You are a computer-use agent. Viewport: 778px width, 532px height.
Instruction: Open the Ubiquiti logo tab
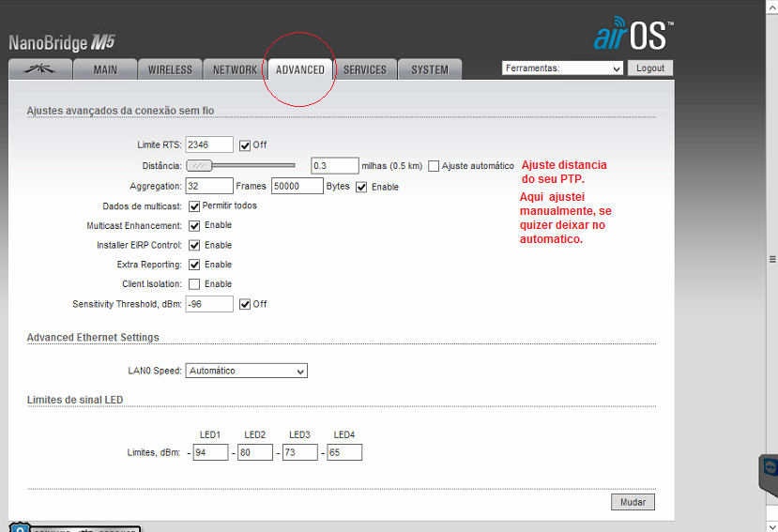(x=40, y=69)
